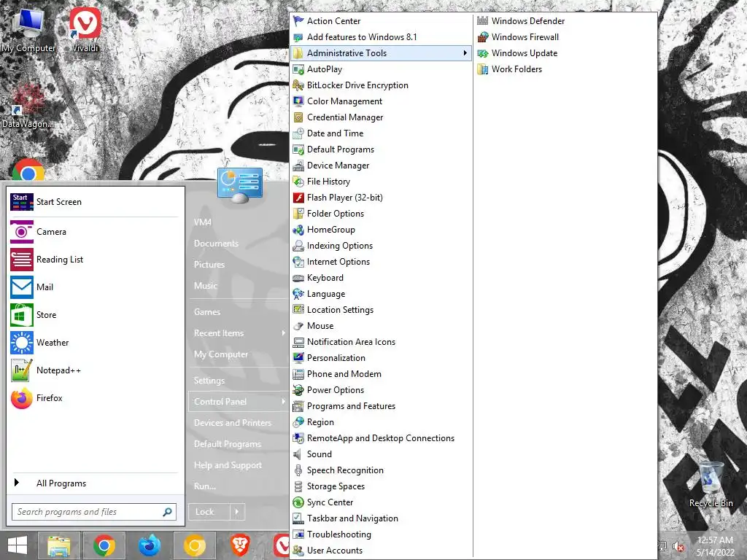Select RemoteApp and Desktop Connections item
The width and height of the screenshot is (747, 560).
[x=381, y=438]
